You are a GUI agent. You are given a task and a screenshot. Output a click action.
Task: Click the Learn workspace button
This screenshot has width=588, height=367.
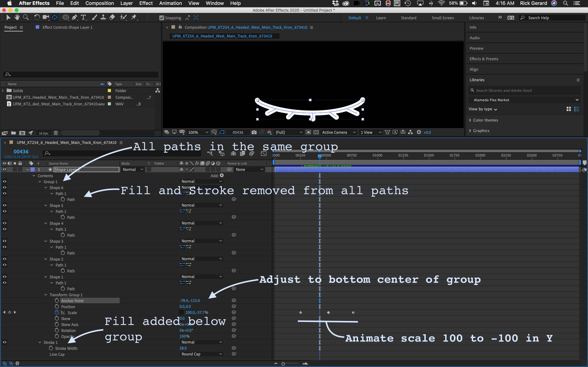coord(381,18)
